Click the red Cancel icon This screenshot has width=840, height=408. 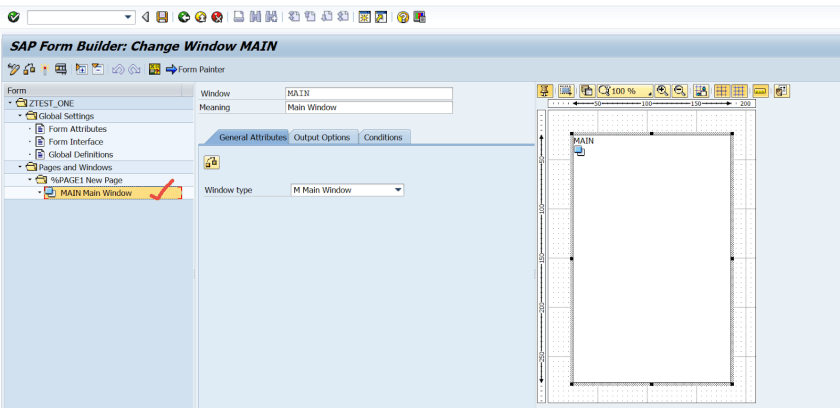[216, 17]
